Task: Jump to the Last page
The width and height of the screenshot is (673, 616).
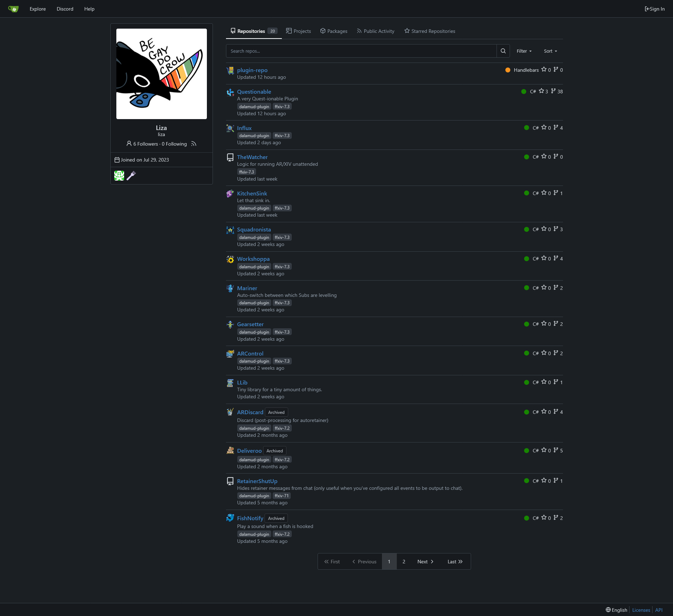Action: pyautogui.click(x=455, y=562)
